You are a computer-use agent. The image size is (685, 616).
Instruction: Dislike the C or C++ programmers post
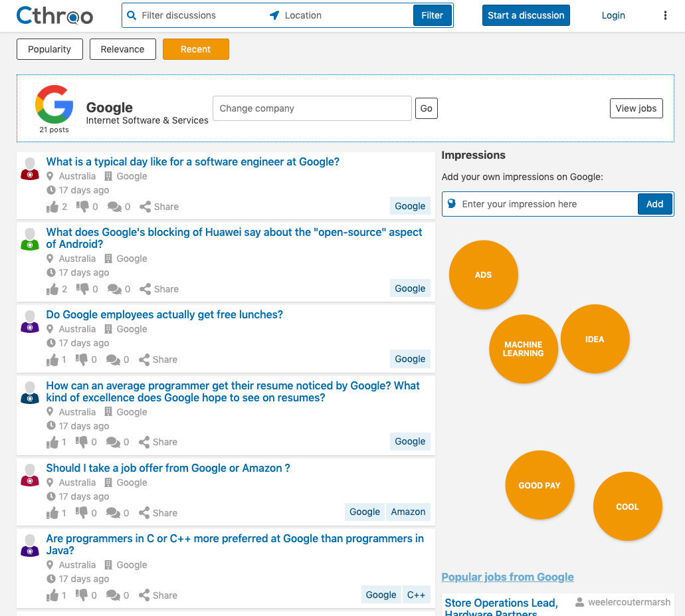[81, 595]
